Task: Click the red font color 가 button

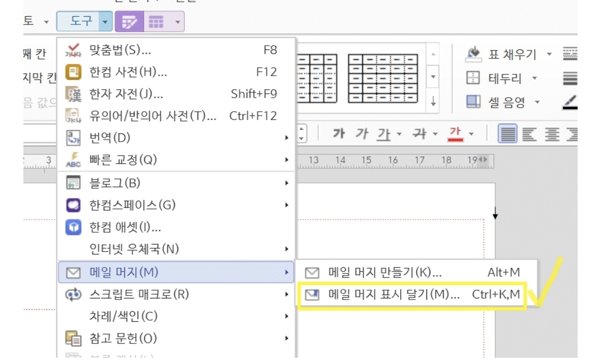Action: [x=455, y=133]
